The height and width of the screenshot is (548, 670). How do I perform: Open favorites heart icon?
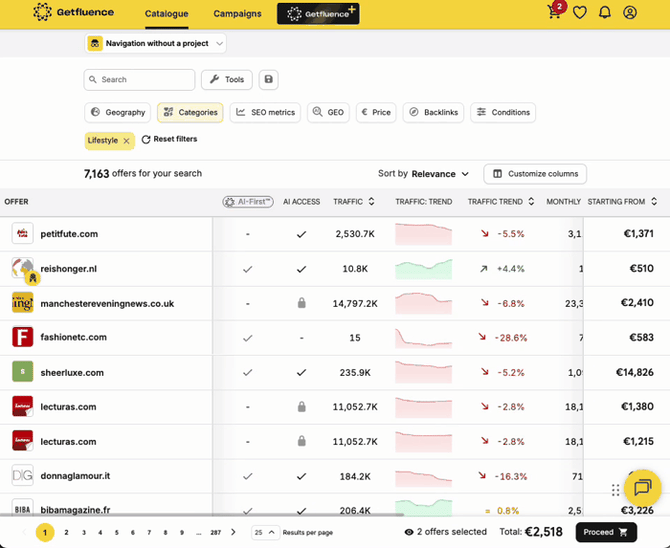[x=580, y=13]
